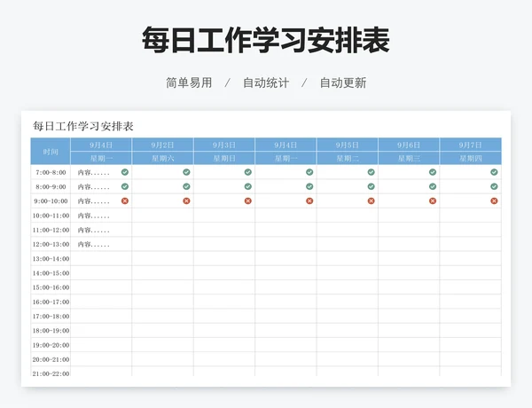Click the 9月3日 red cross in 9:00-10:00 row
This screenshot has height=408, width=532.
point(248,201)
